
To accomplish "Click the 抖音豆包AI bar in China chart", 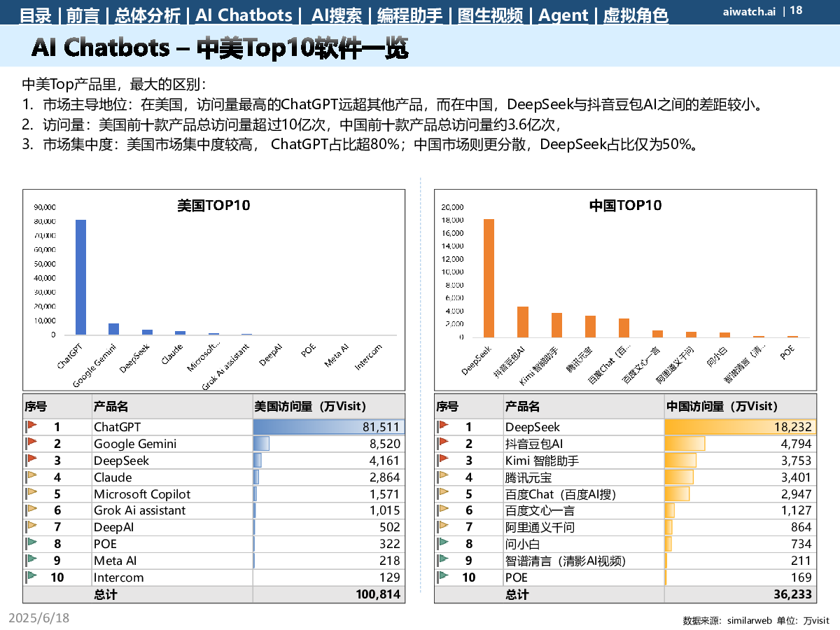I will 522,322.
